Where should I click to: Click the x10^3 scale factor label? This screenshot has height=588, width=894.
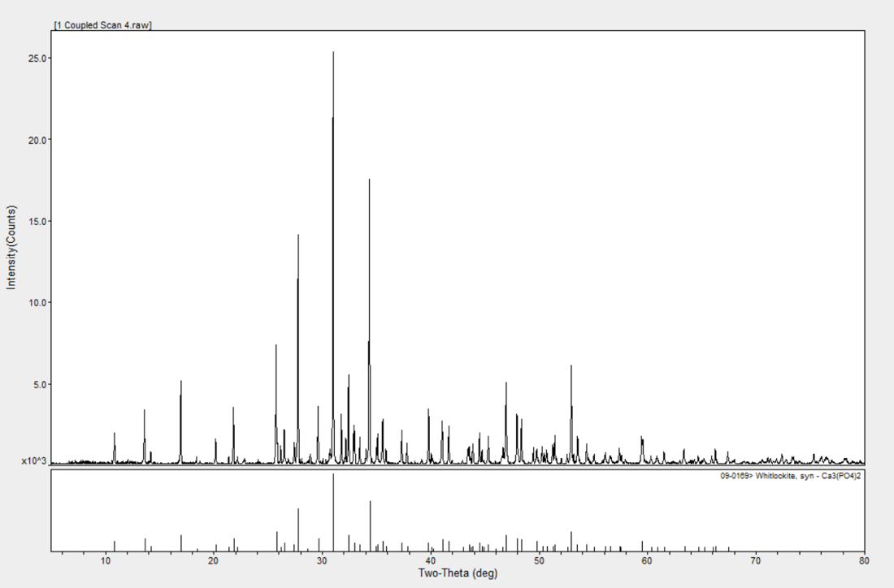click(35, 460)
